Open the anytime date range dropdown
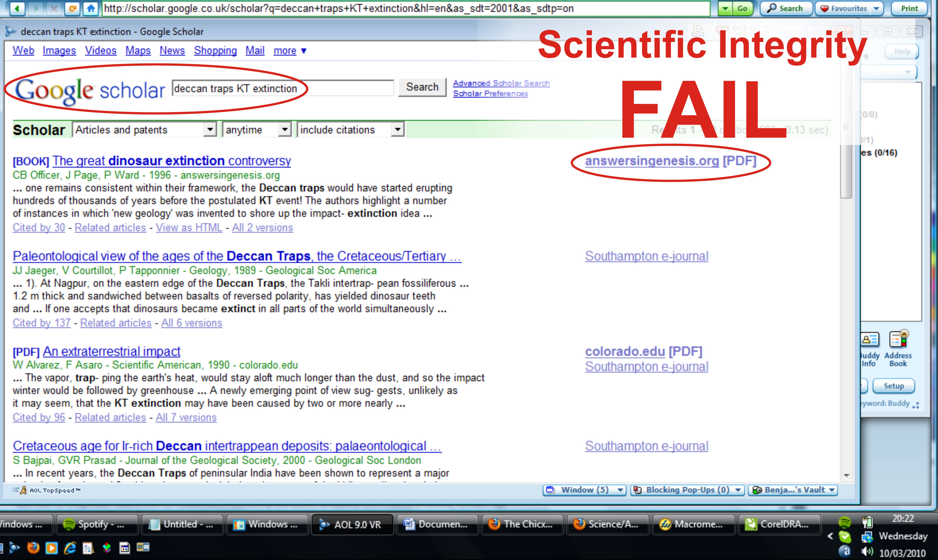The width and height of the screenshot is (938, 560). [x=285, y=130]
